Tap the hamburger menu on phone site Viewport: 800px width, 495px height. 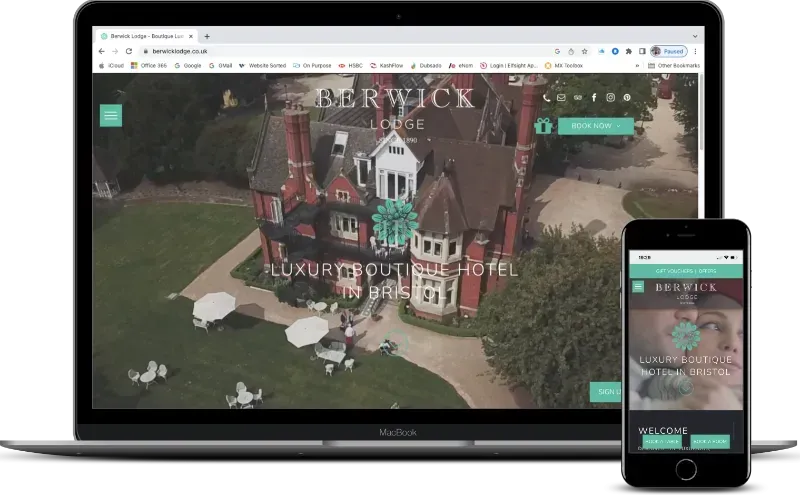pos(638,287)
